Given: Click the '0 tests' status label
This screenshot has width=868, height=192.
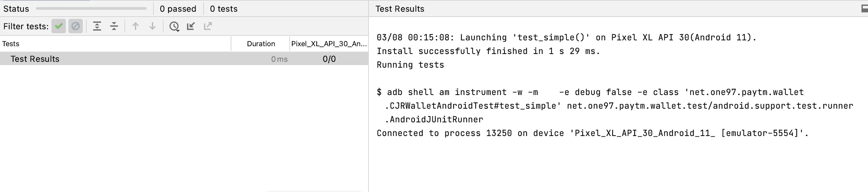Looking at the screenshot, I should (x=224, y=9).
